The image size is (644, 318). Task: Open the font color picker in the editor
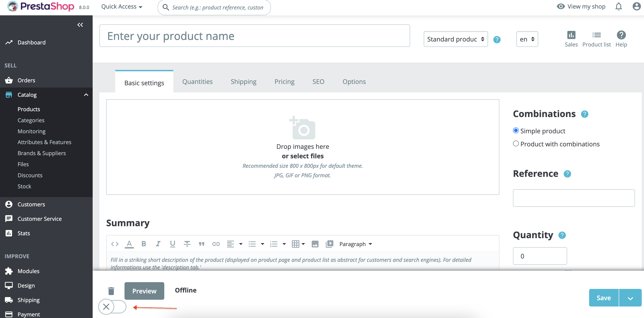[129, 244]
